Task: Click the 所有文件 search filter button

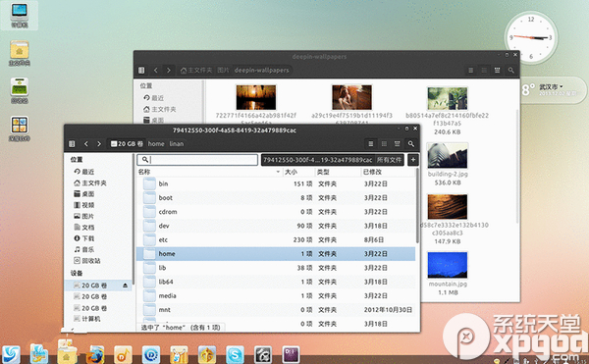Action: coord(389,160)
